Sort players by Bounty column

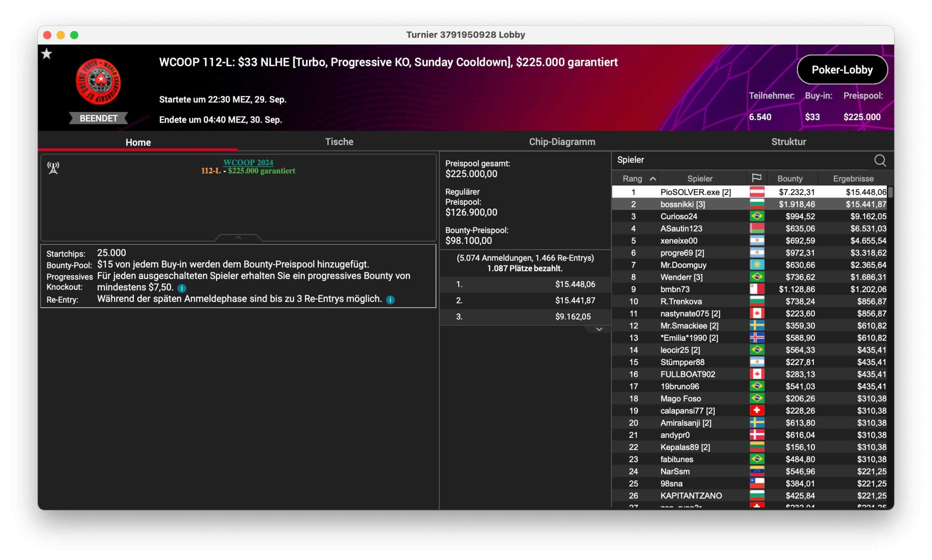[x=789, y=179]
